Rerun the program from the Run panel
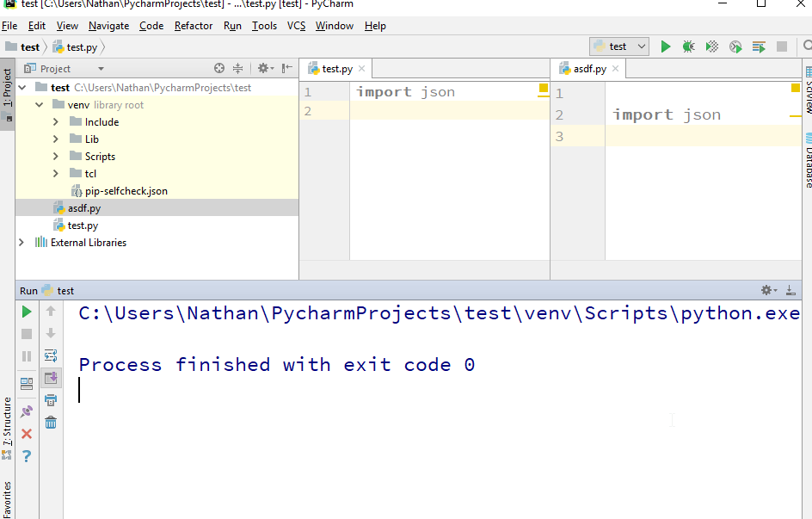Screen dimensions: 812x519 (x=26, y=312)
